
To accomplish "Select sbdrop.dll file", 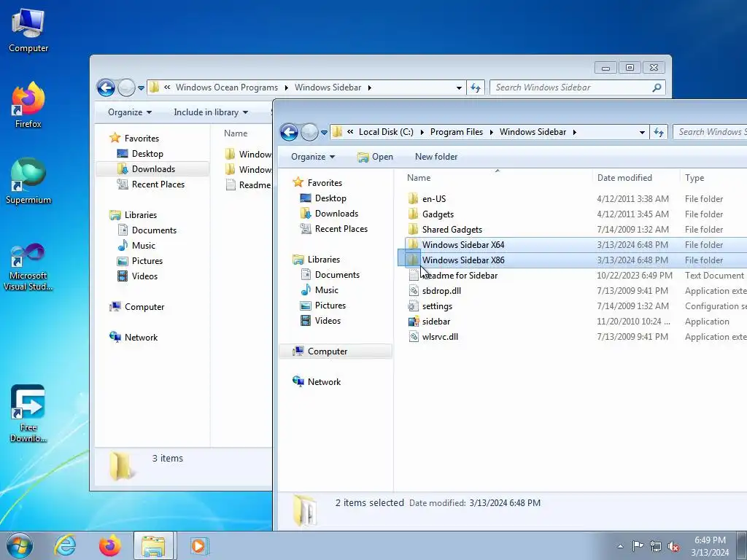I will pos(441,291).
